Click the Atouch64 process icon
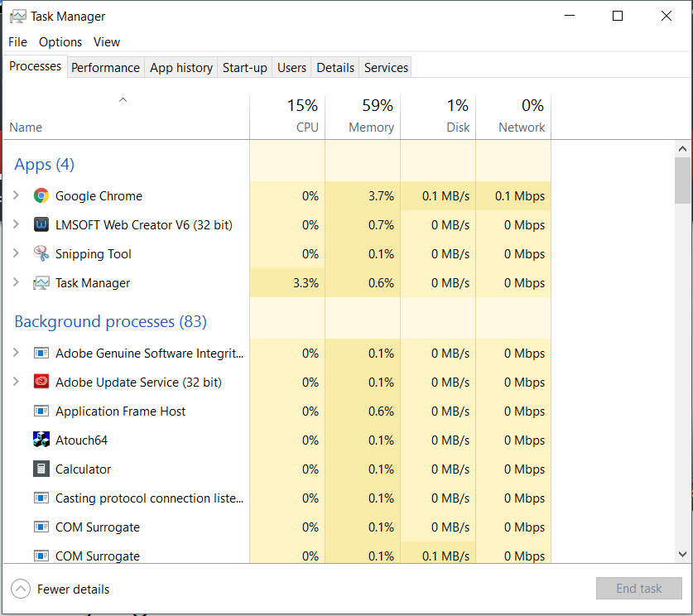Screen dimensions: 693x616 coord(41,440)
